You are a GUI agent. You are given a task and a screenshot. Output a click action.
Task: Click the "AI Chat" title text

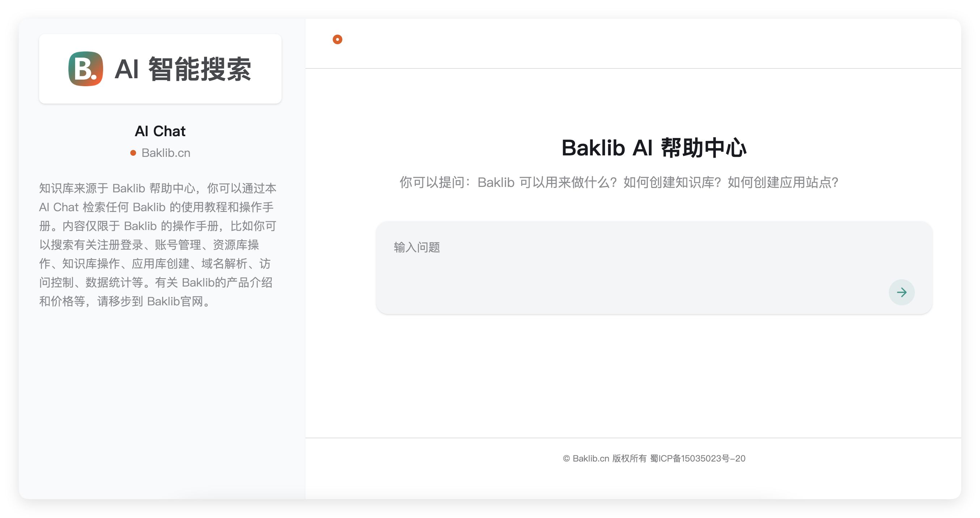click(x=160, y=131)
